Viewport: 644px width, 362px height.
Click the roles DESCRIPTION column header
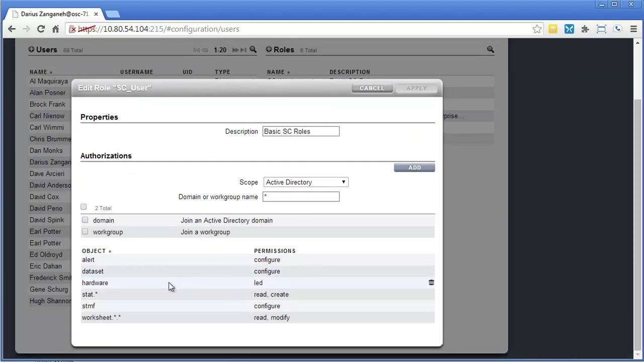(350, 72)
